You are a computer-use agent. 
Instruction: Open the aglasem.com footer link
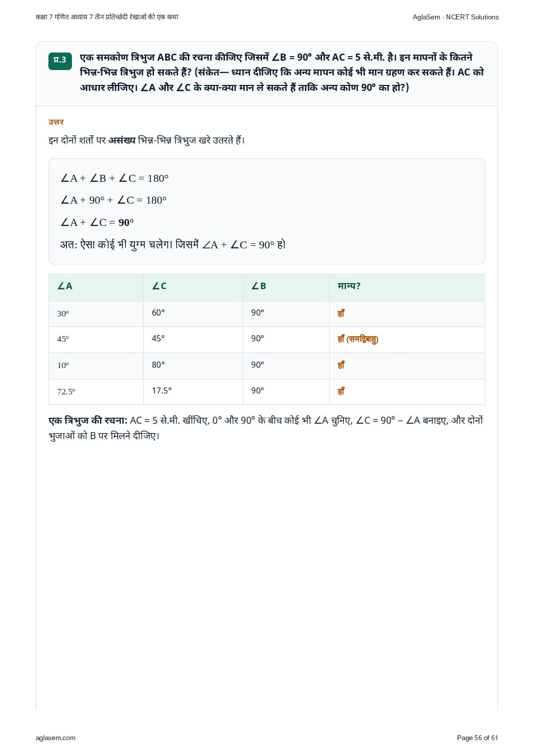point(56,738)
